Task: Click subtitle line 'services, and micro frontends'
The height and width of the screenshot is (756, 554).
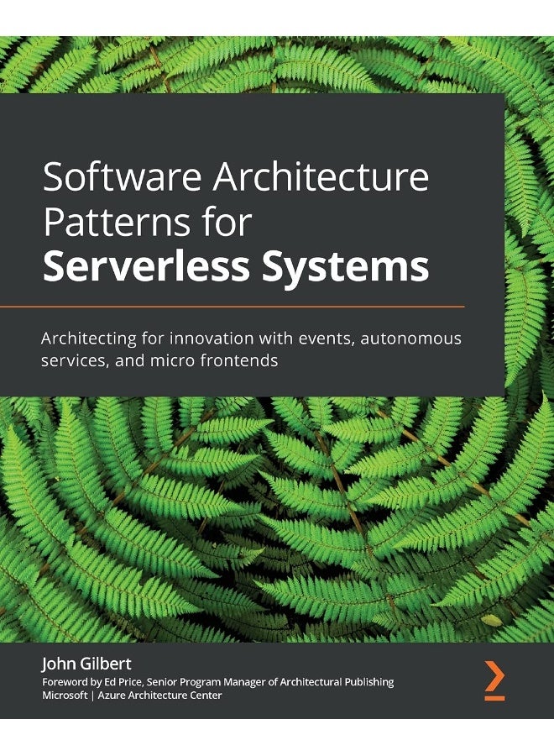Action: point(159,360)
